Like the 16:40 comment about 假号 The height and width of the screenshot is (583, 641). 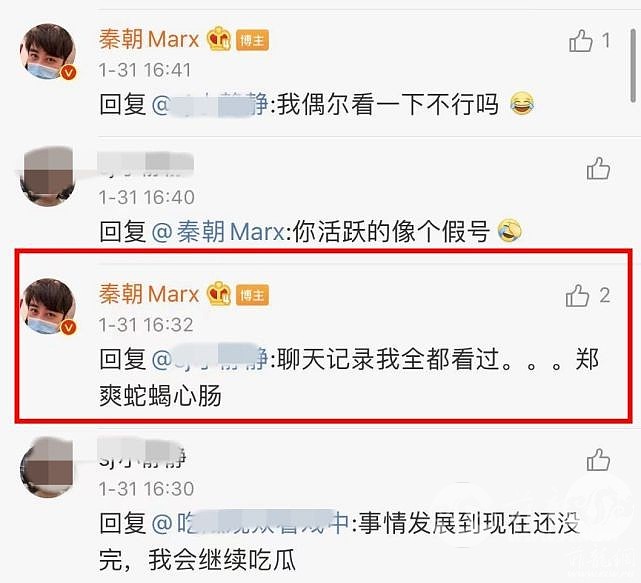click(x=598, y=168)
